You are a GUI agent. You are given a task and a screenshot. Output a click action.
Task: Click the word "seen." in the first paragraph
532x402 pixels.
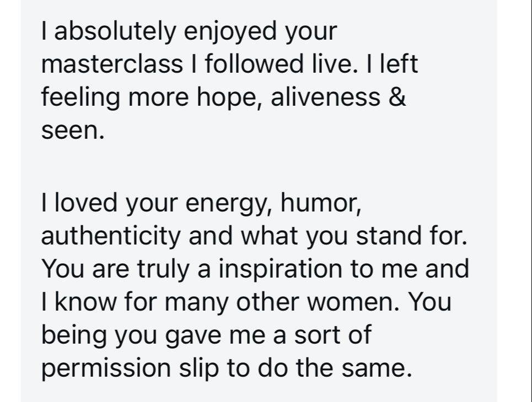tap(72, 131)
